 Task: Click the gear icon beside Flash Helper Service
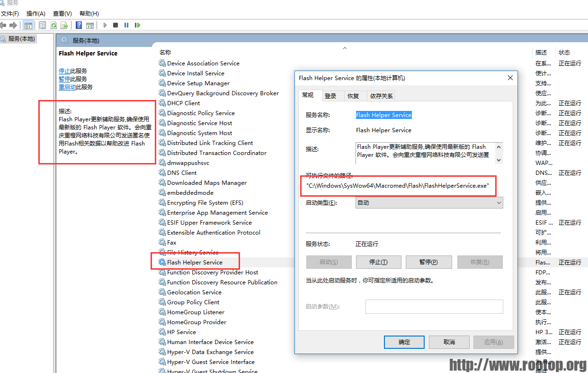tap(162, 262)
